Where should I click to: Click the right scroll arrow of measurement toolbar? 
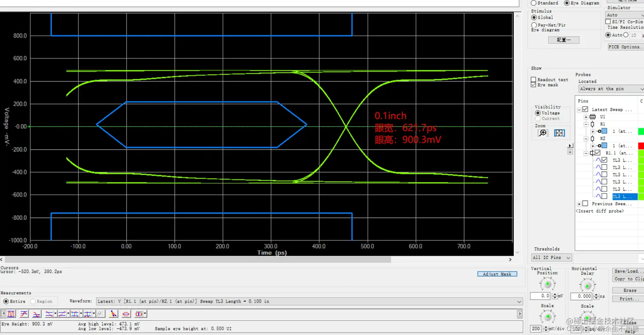point(520,314)
